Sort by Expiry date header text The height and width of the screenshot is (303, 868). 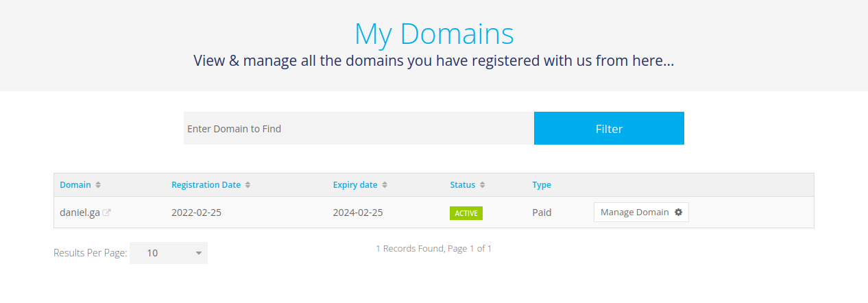click(354, 185)
